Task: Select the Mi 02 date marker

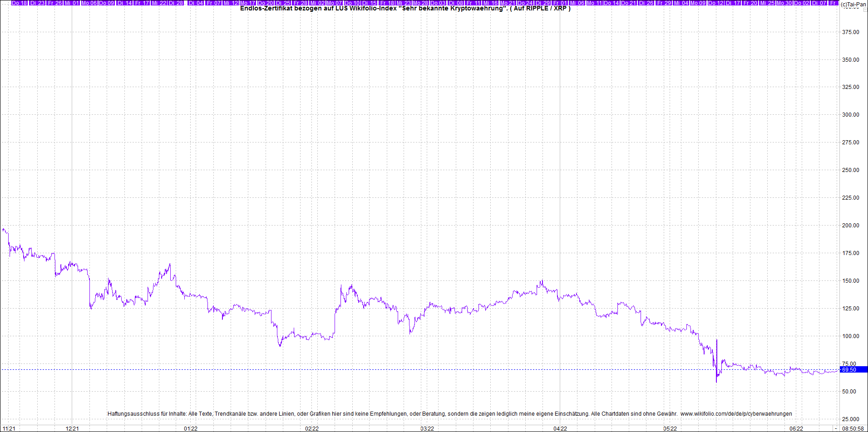Action: coord(317,3)
